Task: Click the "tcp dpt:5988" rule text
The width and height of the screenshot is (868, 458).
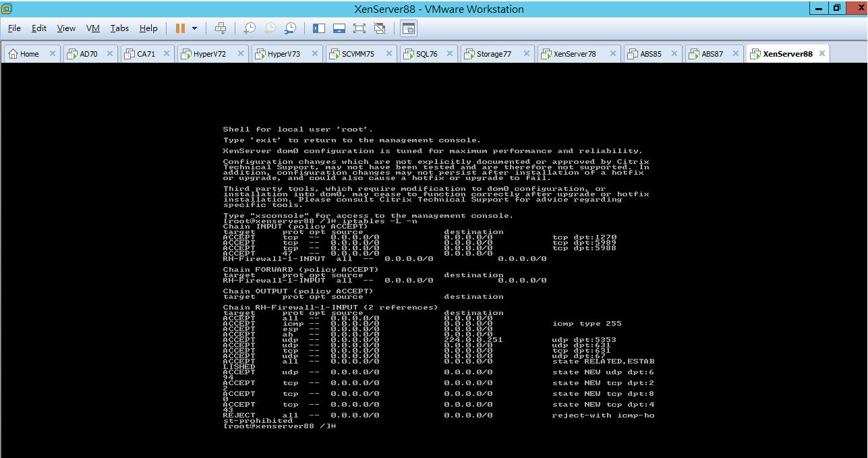Action: 584,248
